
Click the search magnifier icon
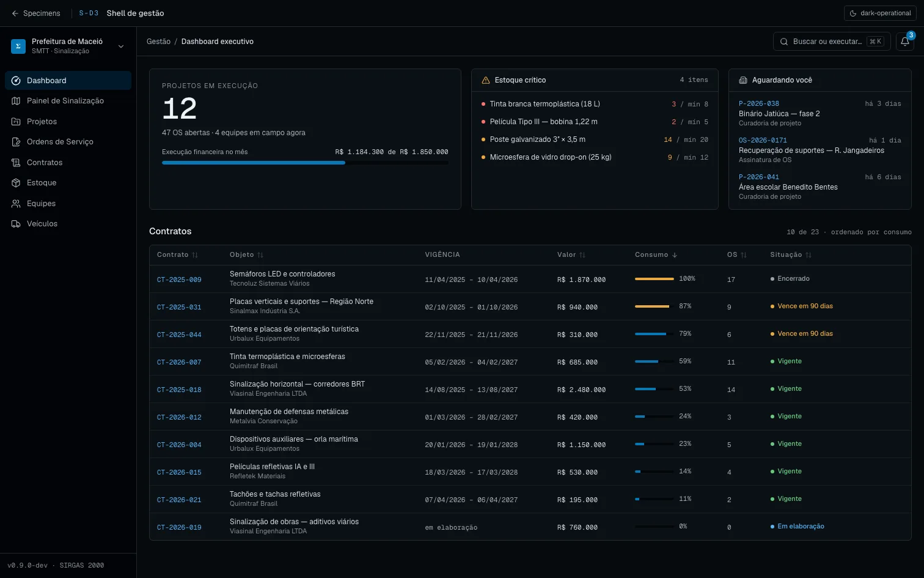(x=784, y=42)
